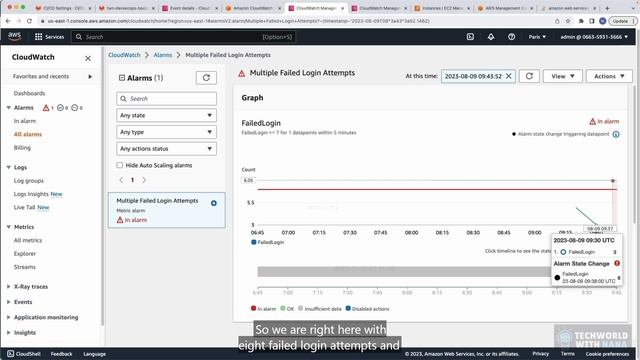Open Live Tail in sidebar
Image resolution: width=640 pixels, height=360 pixels.
(x=24, y=207)
